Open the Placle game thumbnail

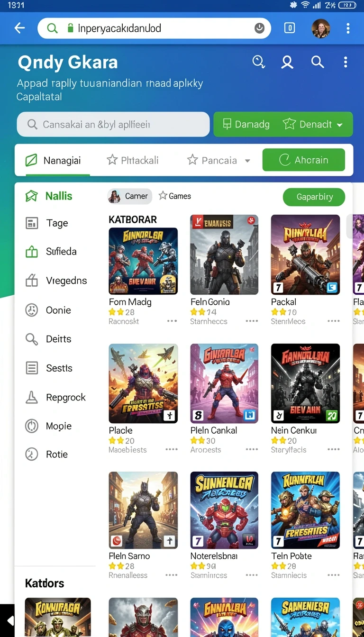pyautogui.click(x=143, y=383)
